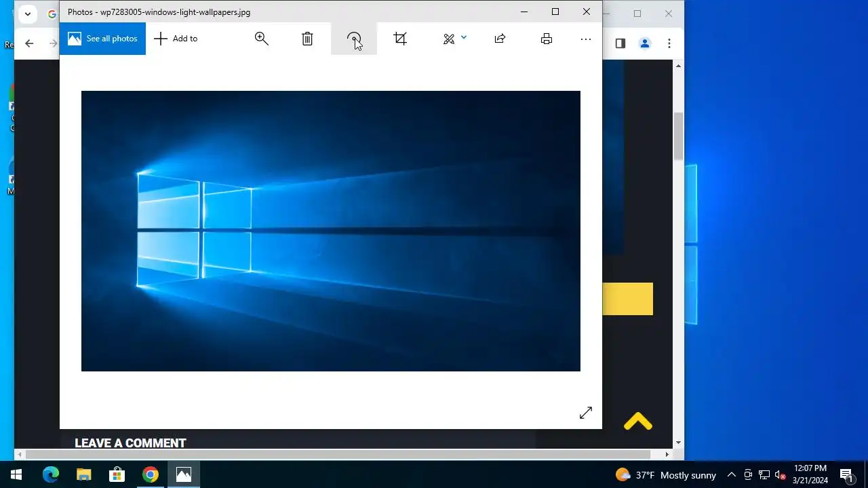Open the See more ellipsis menu in Photos
The width and height of the screenshot is (868, 488).
(x=586, y=39)
